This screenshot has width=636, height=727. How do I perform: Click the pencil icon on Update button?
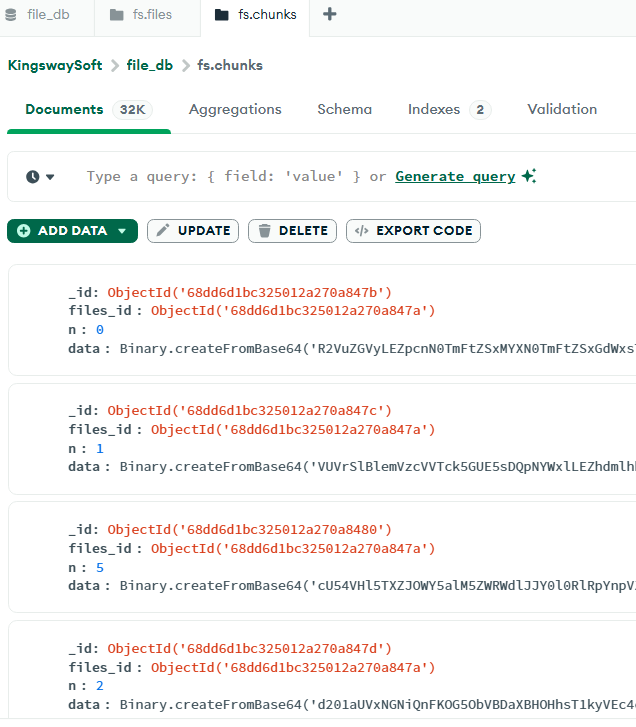click(x=163, y=231)
